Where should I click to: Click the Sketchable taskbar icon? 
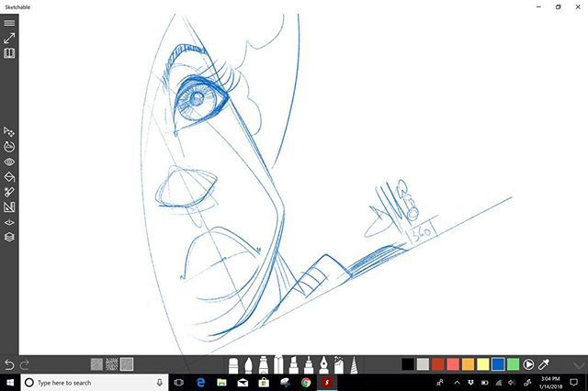[x=327, y=383]
